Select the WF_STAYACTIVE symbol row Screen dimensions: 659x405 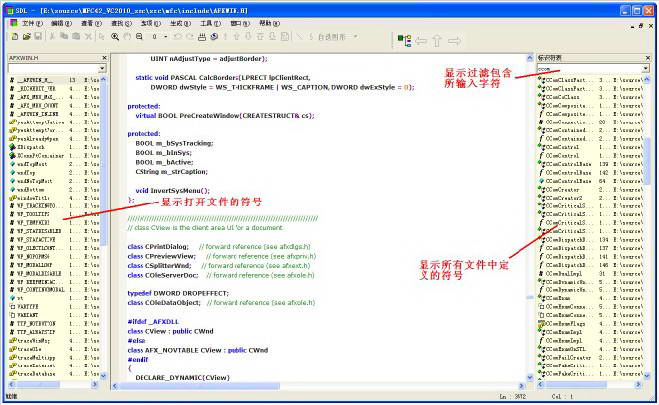click(54, 239)
